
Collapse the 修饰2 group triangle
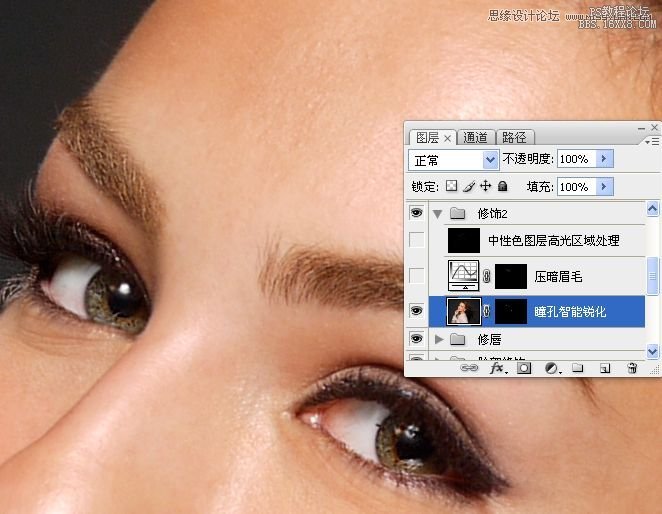pyautogui.click(x=437, y=214)
